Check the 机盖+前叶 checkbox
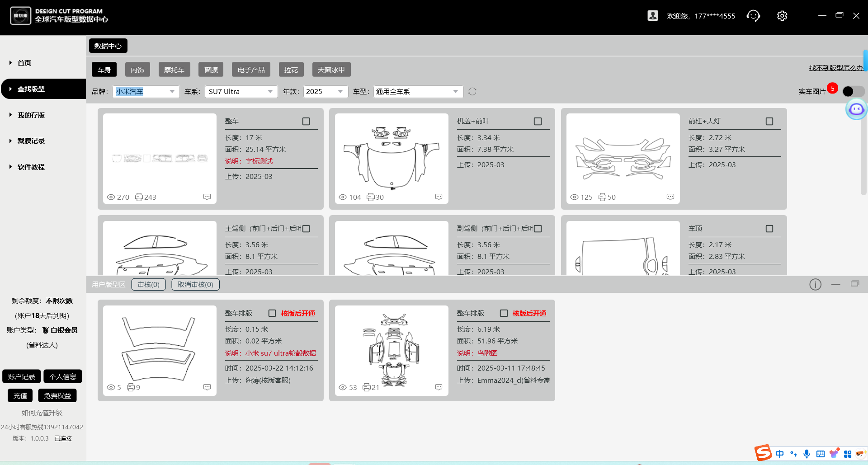Image resolution: width=868 pixels, height=465 pixels. pyautogui.click(x=538, y=121)
